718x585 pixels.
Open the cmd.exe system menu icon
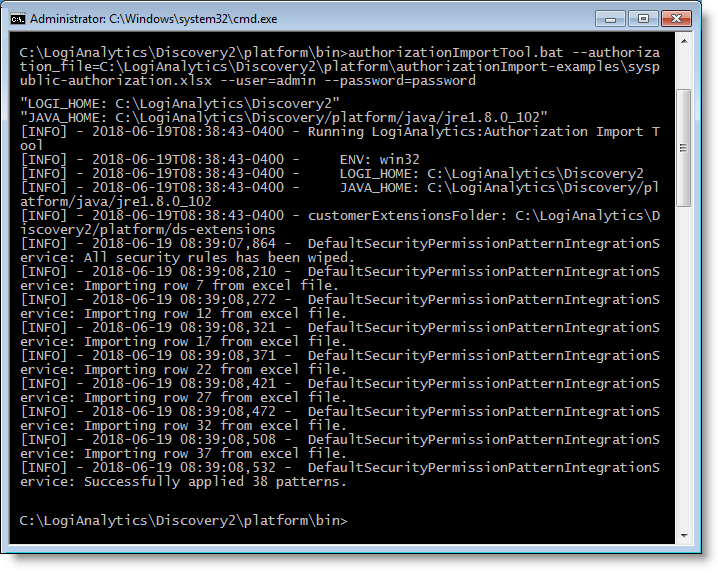coord(18,19)
